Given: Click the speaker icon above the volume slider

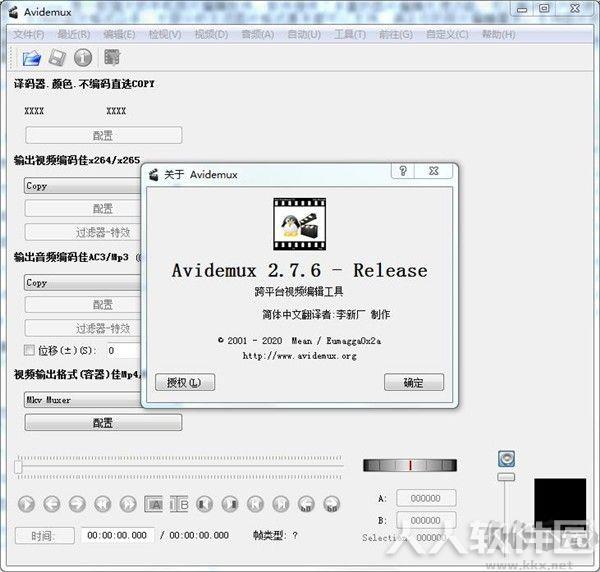Looking at the screenshot, I should coord(506,458).
